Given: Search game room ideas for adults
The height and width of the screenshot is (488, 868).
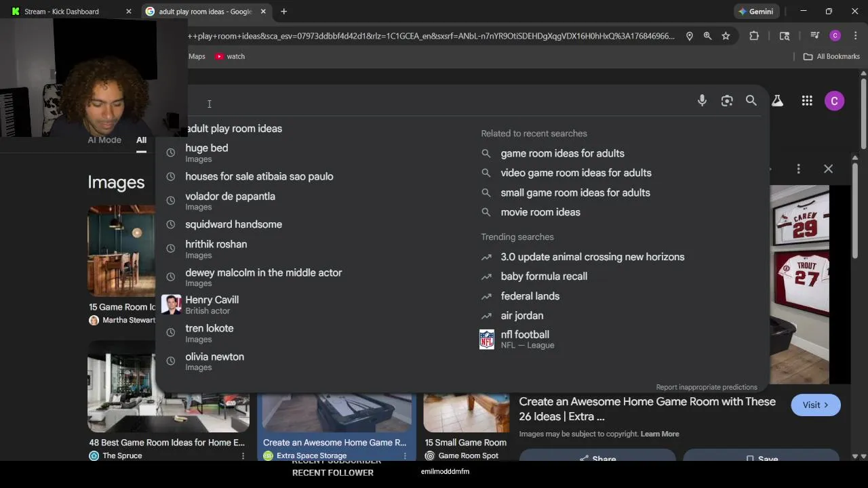Looking at the screenshot, I should pos(562,153).
